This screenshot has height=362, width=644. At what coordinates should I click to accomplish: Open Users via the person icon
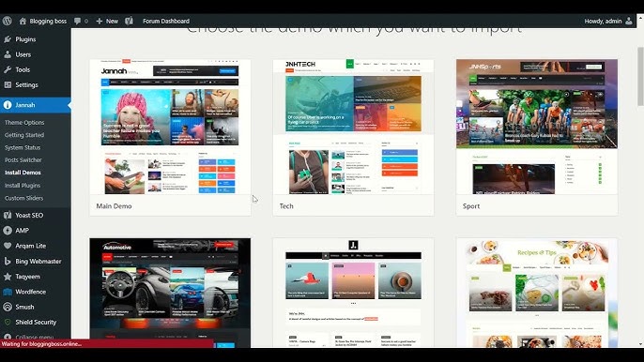8,54
